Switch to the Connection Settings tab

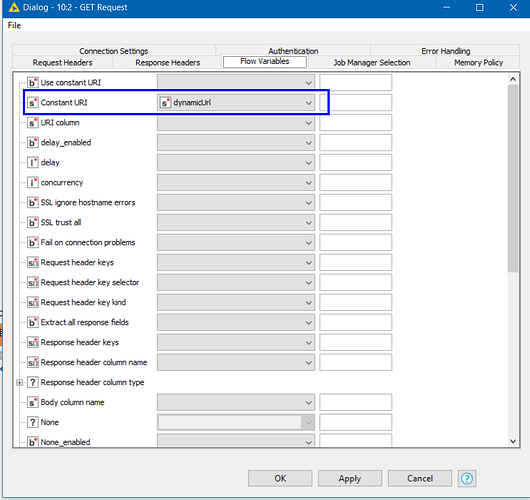(x=114, y=51)
